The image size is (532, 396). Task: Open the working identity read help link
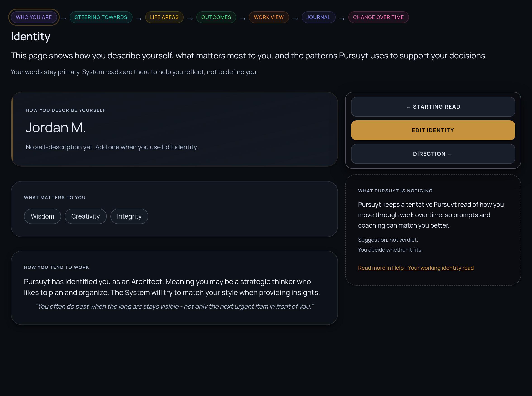416,268
